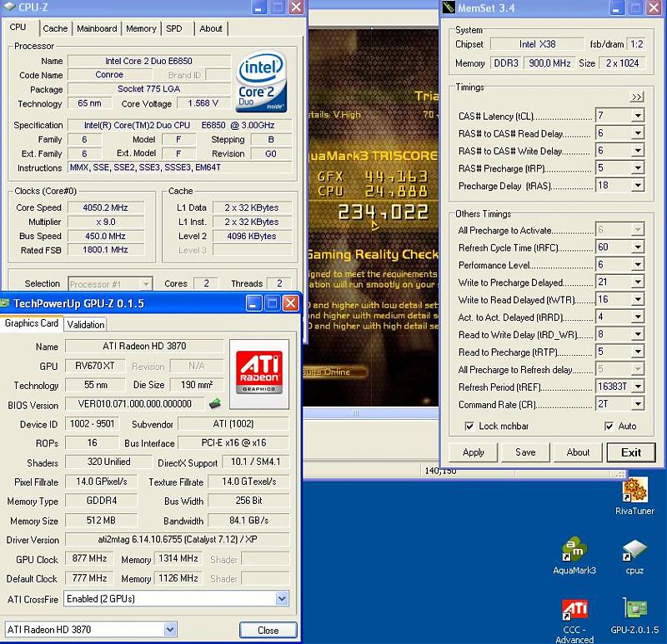Click the BIOS save chip icon in GPU-Z

(215, 403)
